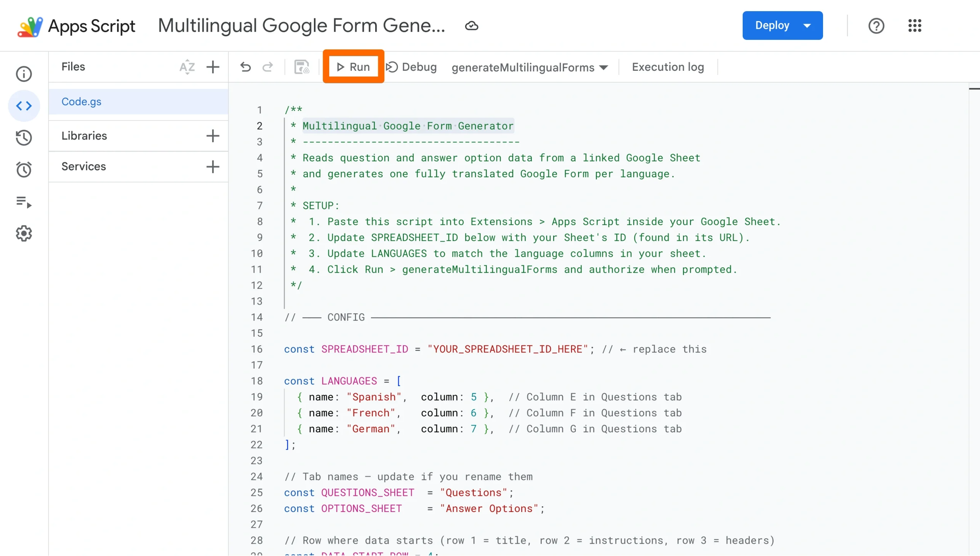Save project to Drive icon
The image size is (980, 556).
pos(302,67)
